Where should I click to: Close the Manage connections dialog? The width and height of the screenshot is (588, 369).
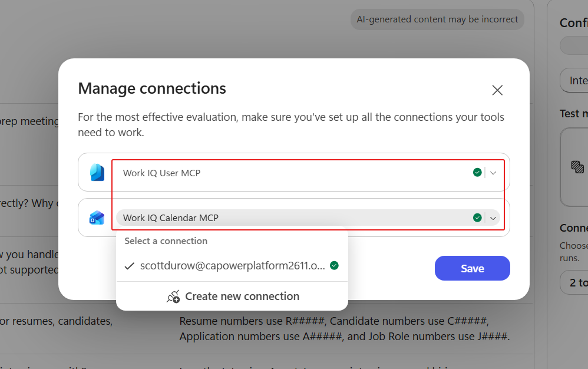coord(497,90)
